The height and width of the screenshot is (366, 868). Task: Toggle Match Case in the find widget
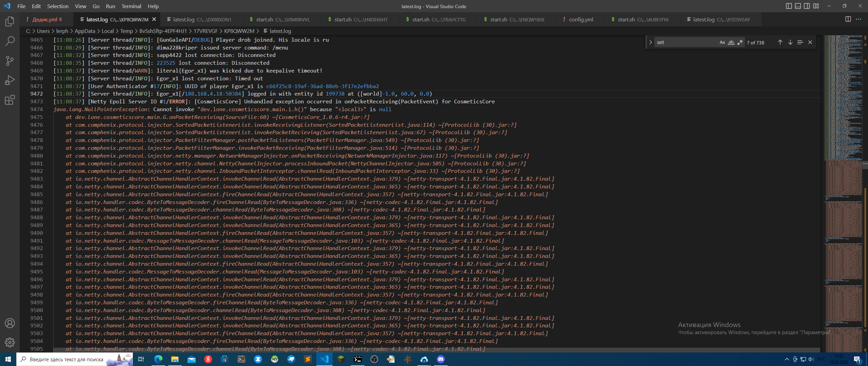722,42
